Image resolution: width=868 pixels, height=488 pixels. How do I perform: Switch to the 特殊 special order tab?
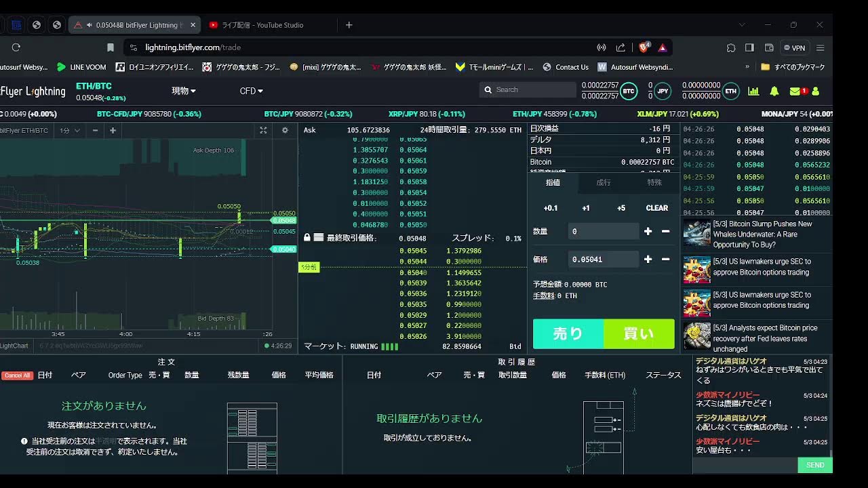coord(654,182)
